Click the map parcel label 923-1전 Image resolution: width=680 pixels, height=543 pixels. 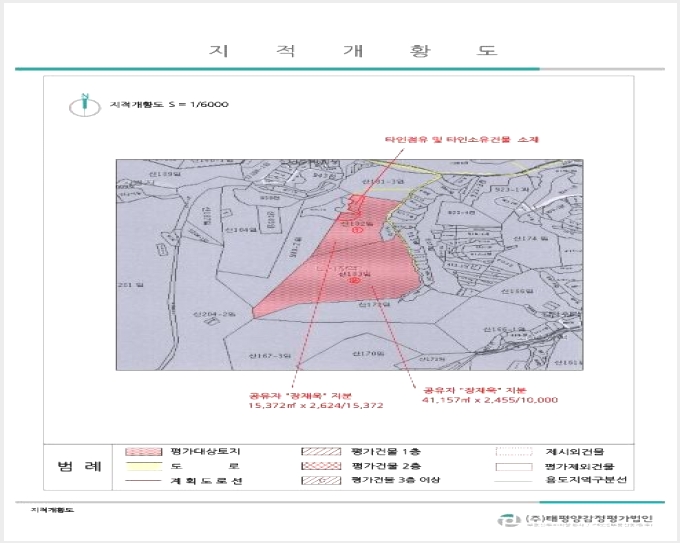[513, 190]
